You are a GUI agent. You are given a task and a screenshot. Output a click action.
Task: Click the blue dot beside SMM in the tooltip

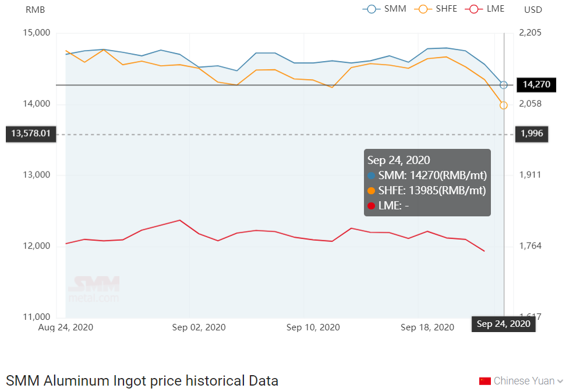[371, 174]
